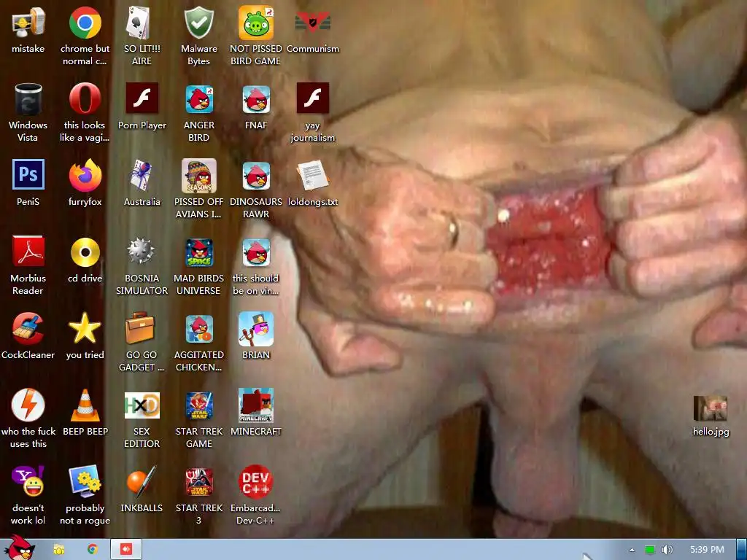Open the 'Windows Vista' recycle bin icon
Screen dimensions: 747x560
pos(28,99)
